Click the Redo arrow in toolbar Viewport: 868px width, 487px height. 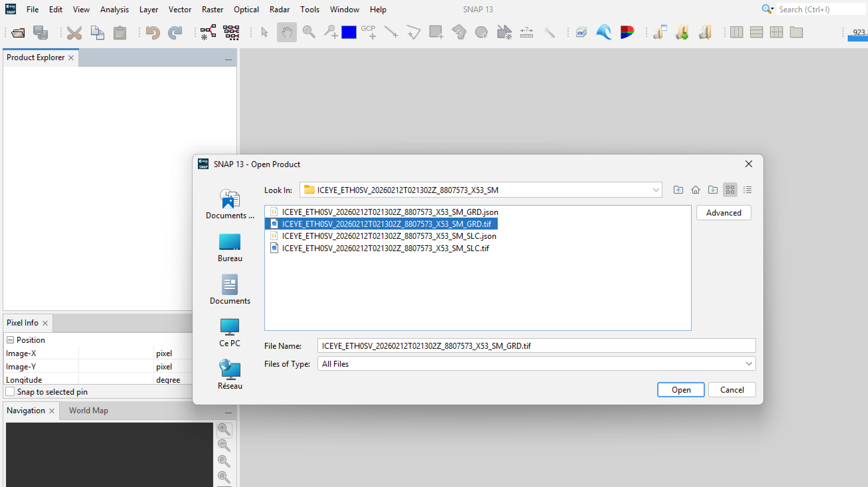(x=175, y=33)
